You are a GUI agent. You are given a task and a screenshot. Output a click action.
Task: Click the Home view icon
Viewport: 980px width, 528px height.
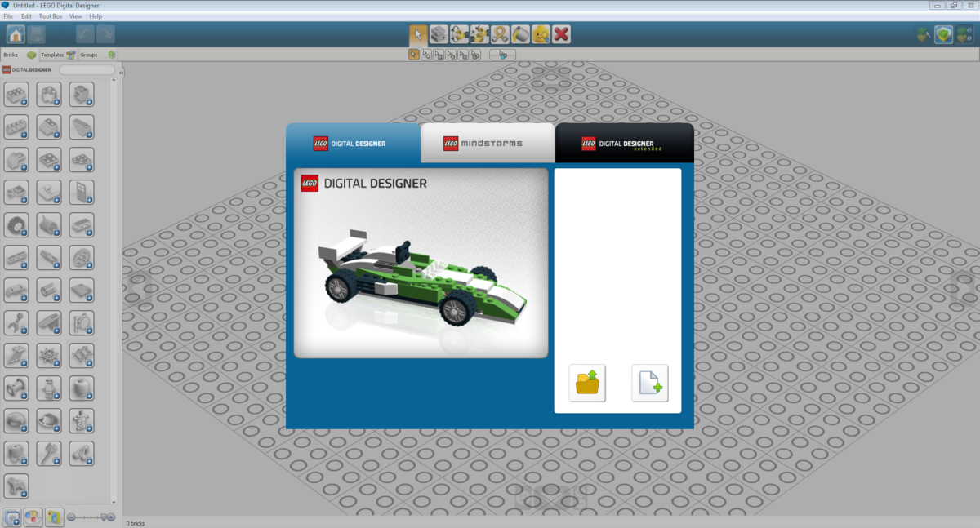point(16,34)
